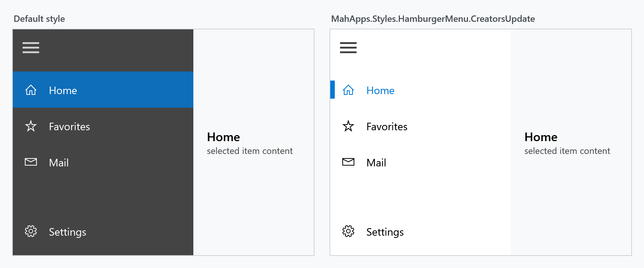The height and width of the screenshot is (268, 644).
Task: Select Home label in the light menu
Action: tap(380, 90)
